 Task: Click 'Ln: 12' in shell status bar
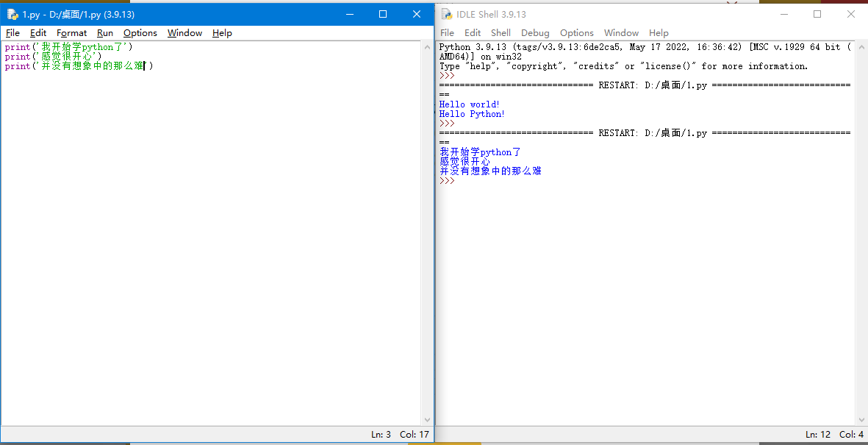(817, 435)
